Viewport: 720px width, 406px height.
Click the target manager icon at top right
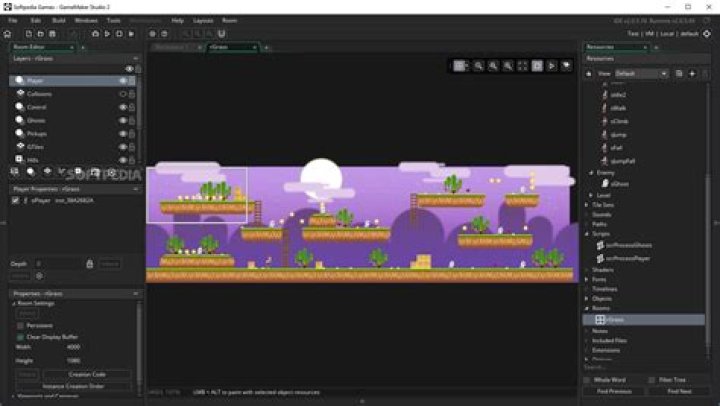pos(707,34)
